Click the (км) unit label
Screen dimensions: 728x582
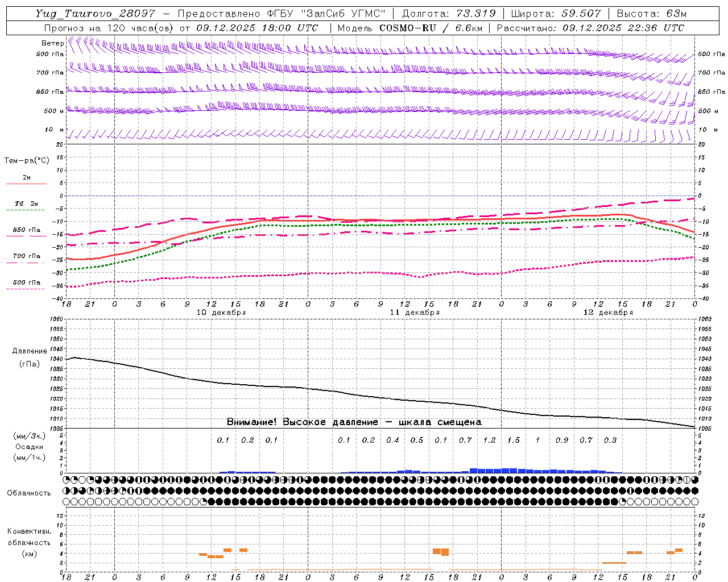pos(30,554)
